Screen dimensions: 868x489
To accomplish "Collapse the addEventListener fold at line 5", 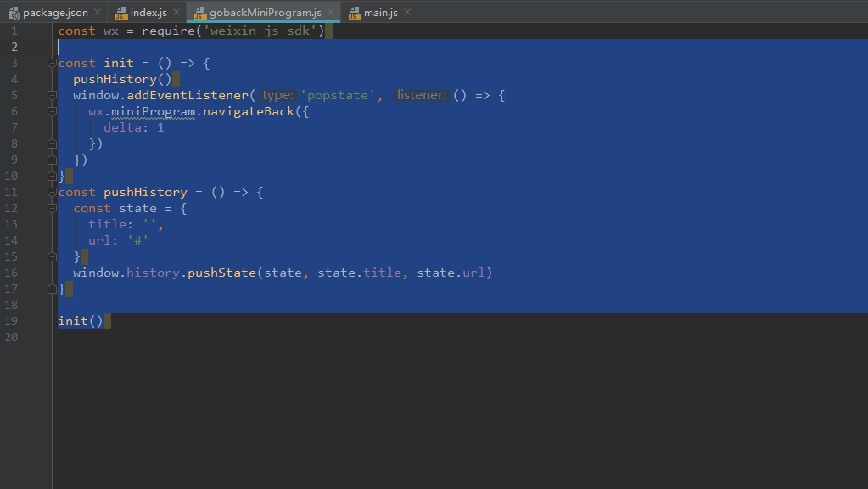I will point(52,95).
